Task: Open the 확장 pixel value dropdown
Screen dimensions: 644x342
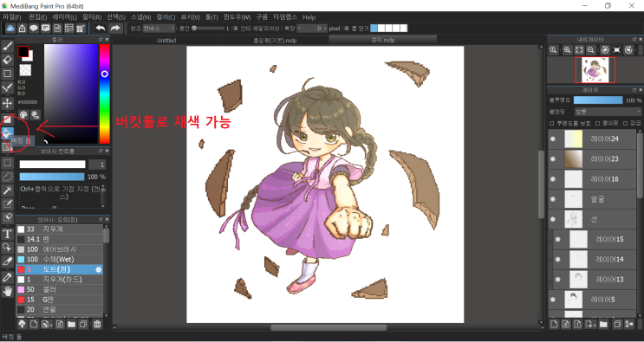Action: pos(312,29)
